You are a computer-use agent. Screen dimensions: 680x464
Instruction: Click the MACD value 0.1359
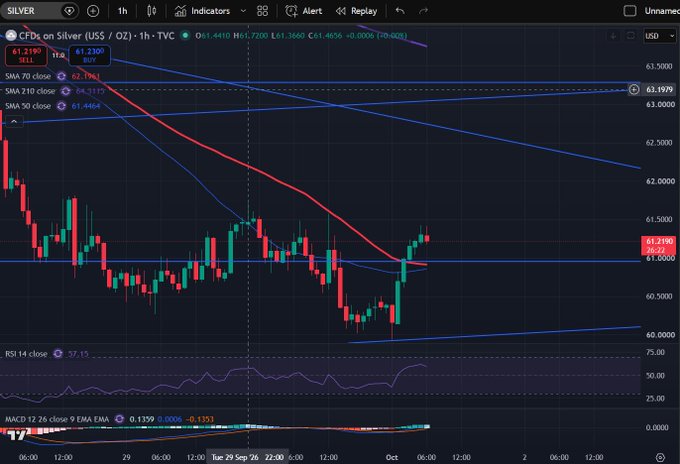pos(142,419)
